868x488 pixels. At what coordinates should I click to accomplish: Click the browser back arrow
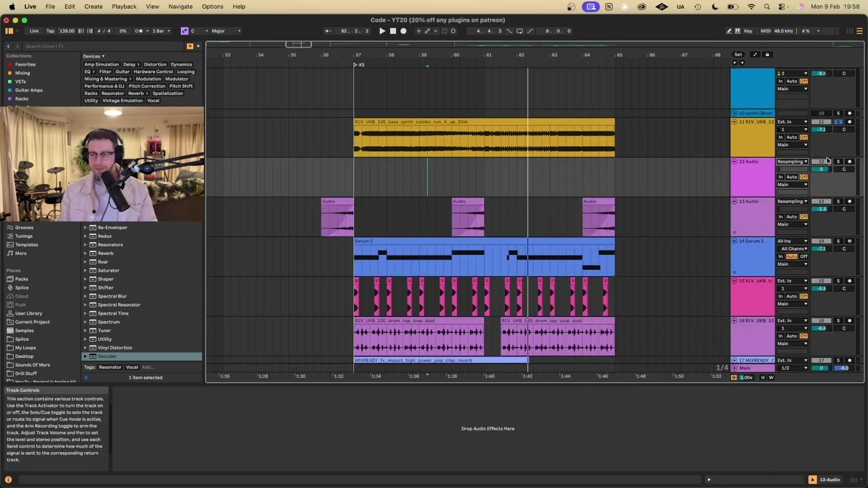click(x=8, y=46)
